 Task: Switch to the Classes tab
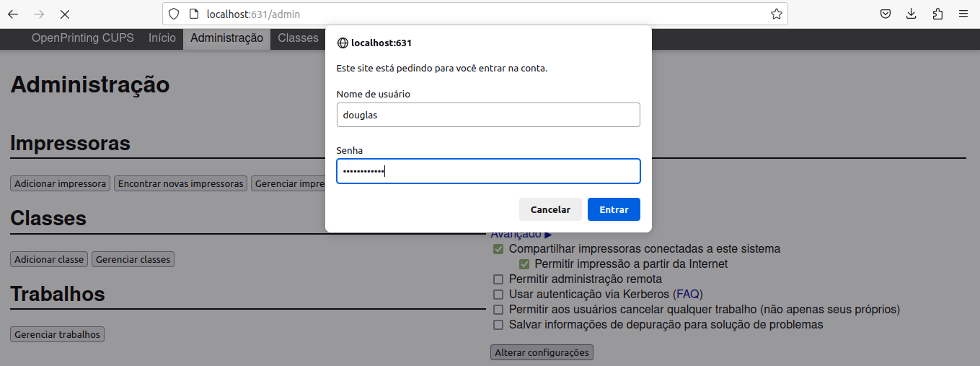tap(298, 38)
